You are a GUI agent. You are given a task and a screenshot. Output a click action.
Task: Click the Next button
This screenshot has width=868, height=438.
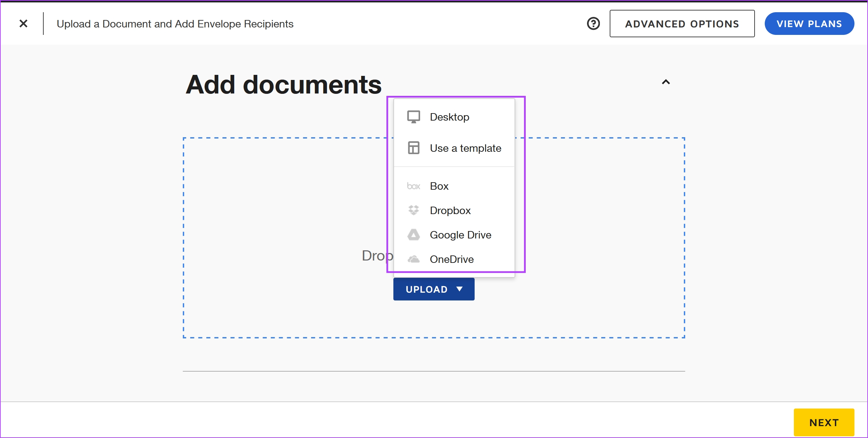click(824, 422)
